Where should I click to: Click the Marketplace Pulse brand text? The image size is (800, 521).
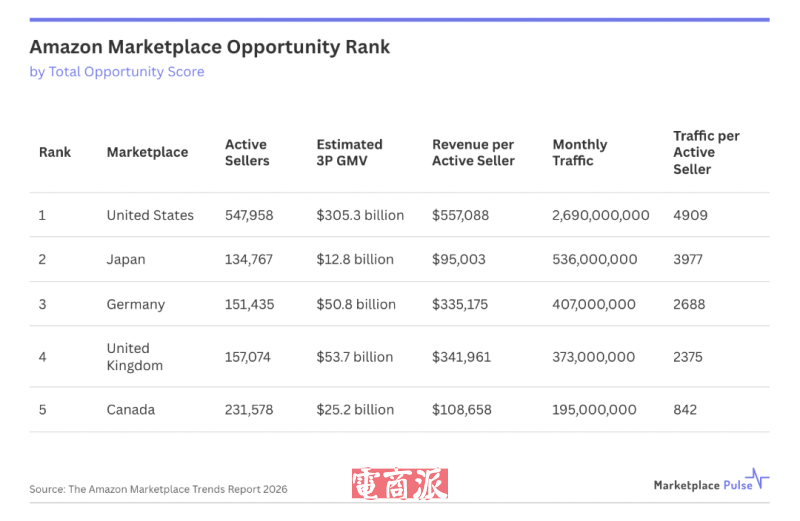coord(700,485)
